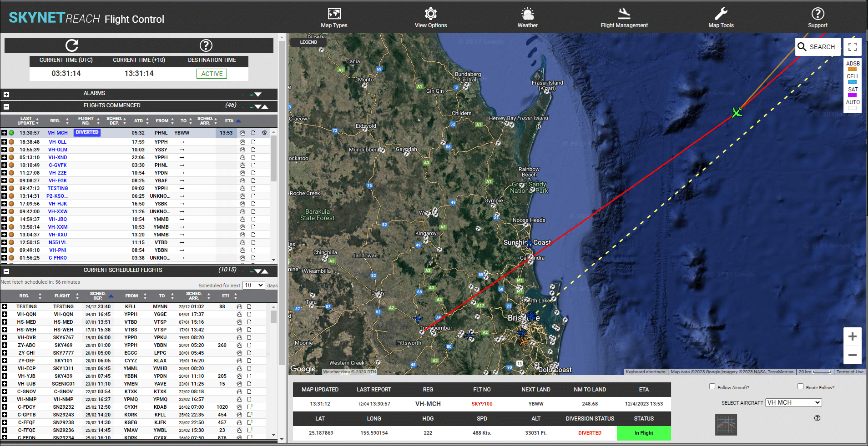Enable the Route Follow checkbox
This screenshot has width=868, height=446.
click(x=800, y=386)
